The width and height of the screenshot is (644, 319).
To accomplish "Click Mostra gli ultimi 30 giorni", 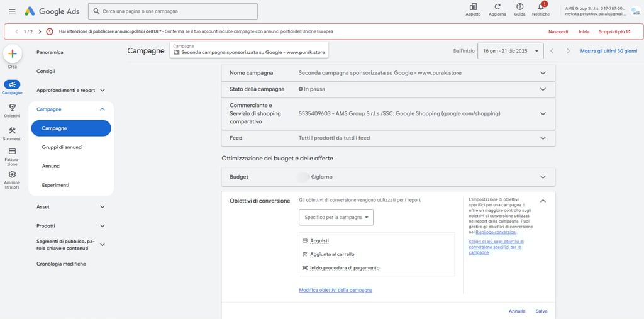I will coord(609,51).
